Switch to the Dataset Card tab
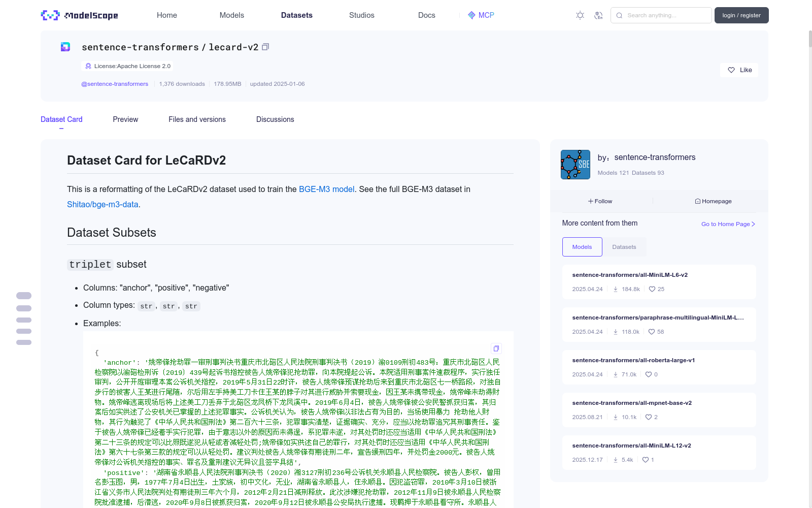The height and width of the screenshot is (508, 812). pos(61,119)
